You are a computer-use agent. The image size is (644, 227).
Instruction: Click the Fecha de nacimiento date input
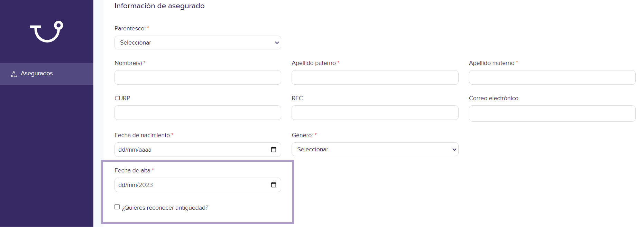[198, 150]
